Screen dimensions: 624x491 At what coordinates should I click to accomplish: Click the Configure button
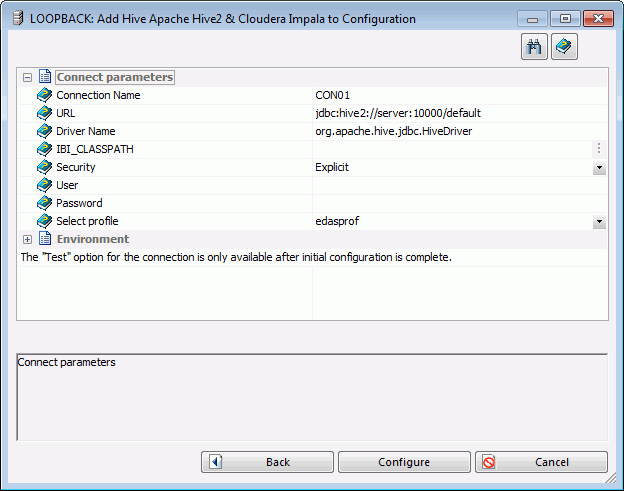tap(404, 462)
